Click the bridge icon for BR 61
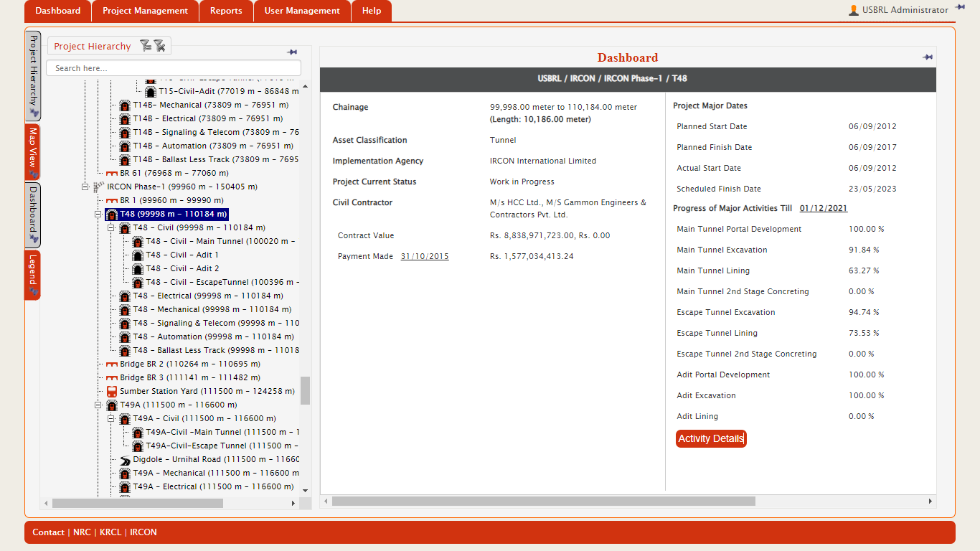 (112, 174)
